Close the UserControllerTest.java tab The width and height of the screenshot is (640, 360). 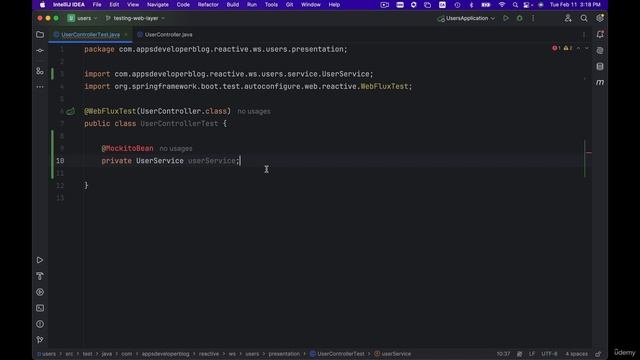126,35
